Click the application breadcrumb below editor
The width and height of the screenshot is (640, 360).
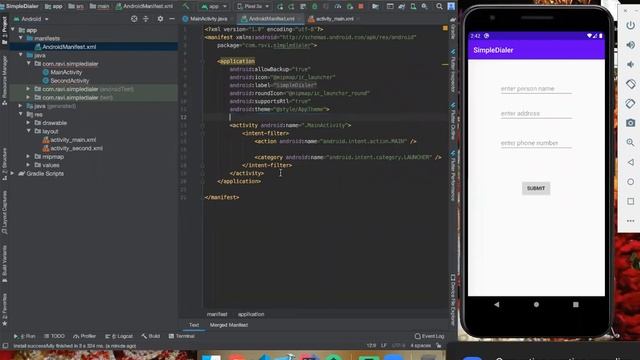coord(251,314)
